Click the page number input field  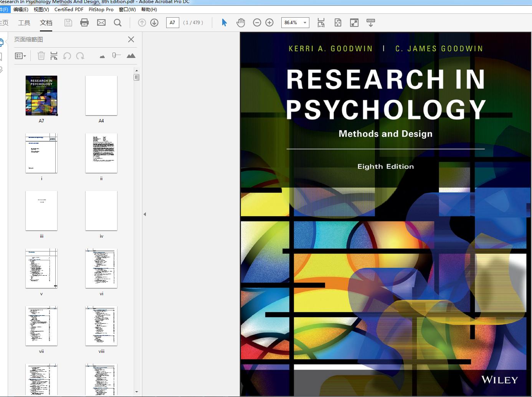172,23
